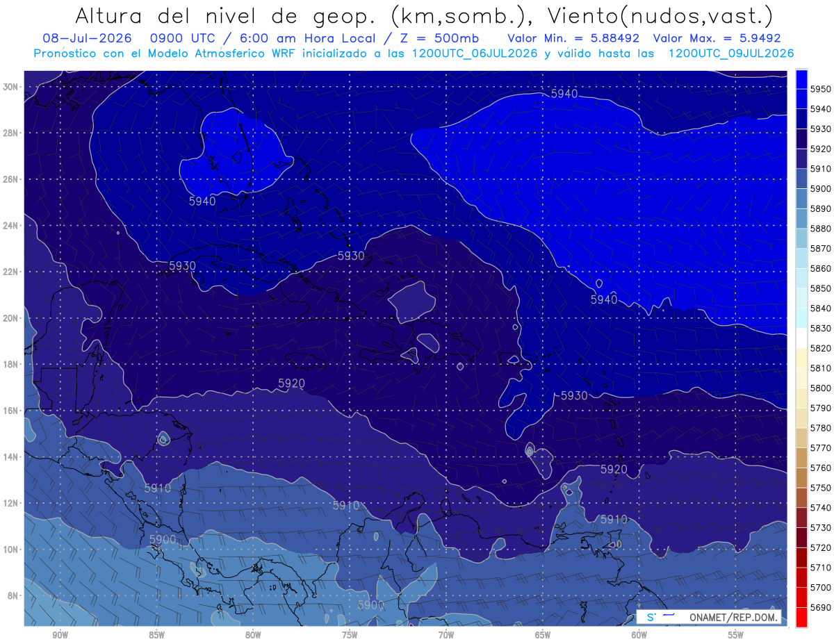Viewport: 834px width, 644px height.
Task: Pick the bright red bottom swatch below 5690
Action: pos(801,617)
